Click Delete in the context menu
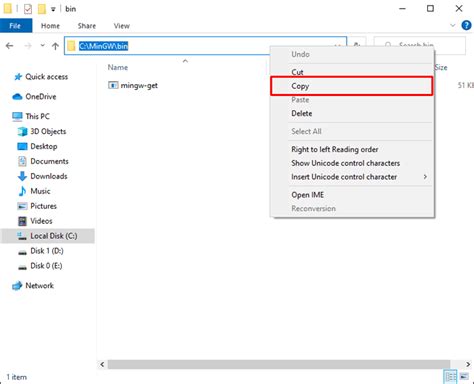This screenshot has width=474, height=384. pos(352,113)
